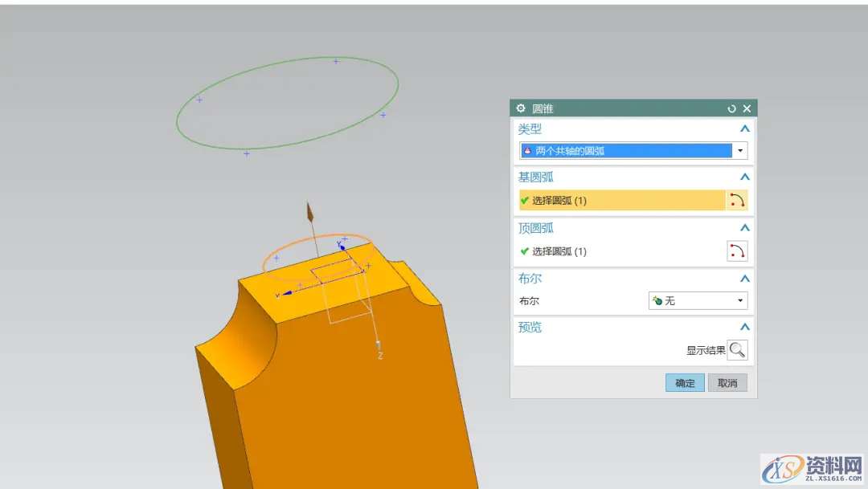Open the cone type dropdown (两个共轴的圆弧)

click(633, 150)
